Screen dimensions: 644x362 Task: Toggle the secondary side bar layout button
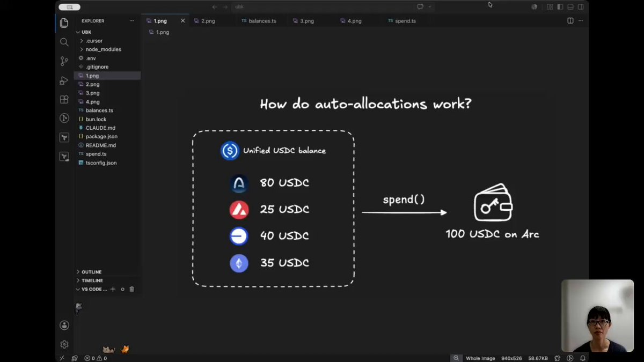[x=581, y=7]
